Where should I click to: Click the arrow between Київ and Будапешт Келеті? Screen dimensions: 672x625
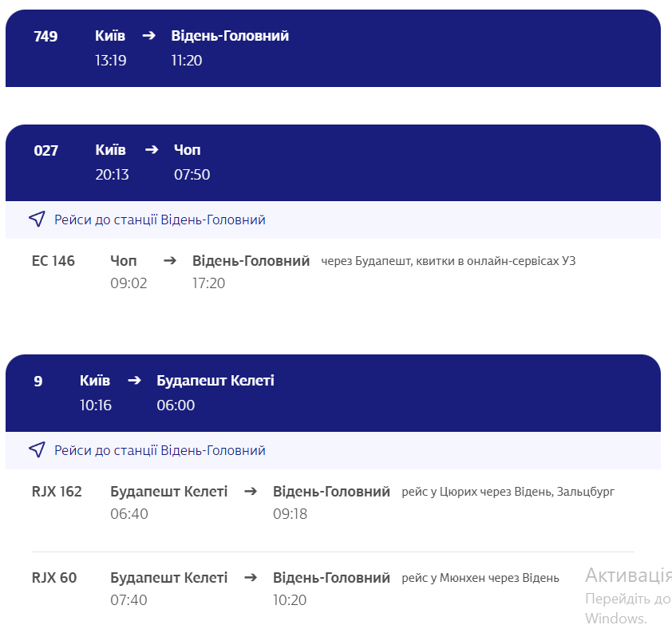pos(133,381)
